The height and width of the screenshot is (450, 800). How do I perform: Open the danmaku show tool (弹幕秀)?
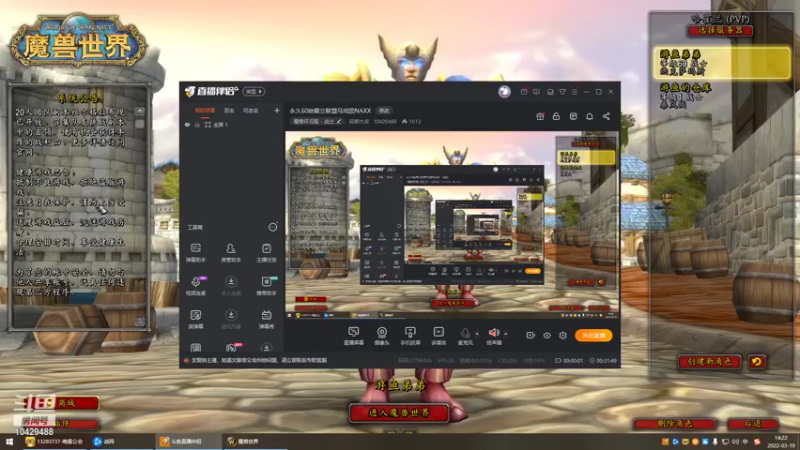pyautogui.click(x=266, y=319)
